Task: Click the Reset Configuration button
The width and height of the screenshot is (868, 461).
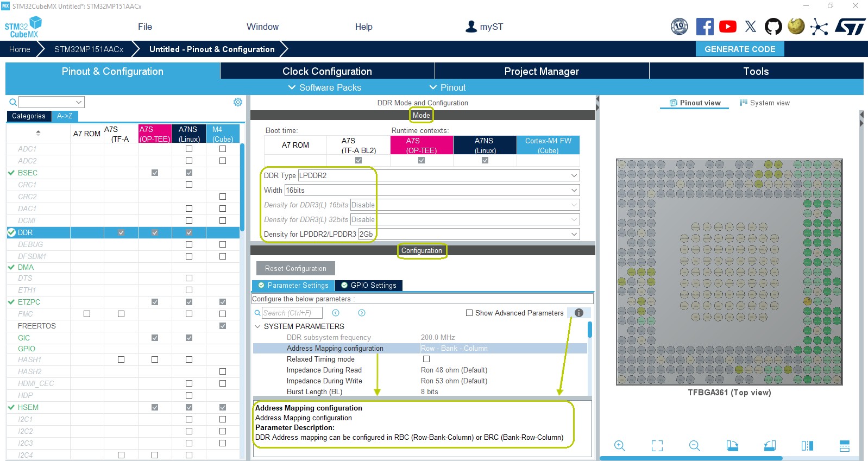Action: (295, 268)
